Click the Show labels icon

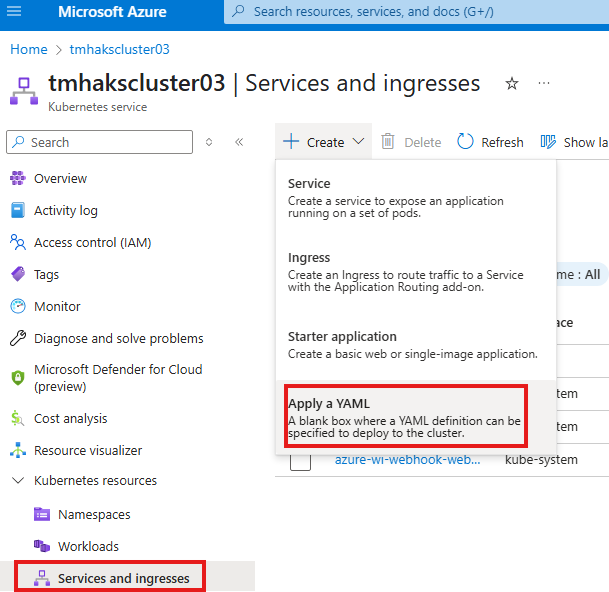pyautogui.click(x=548, y=142)
